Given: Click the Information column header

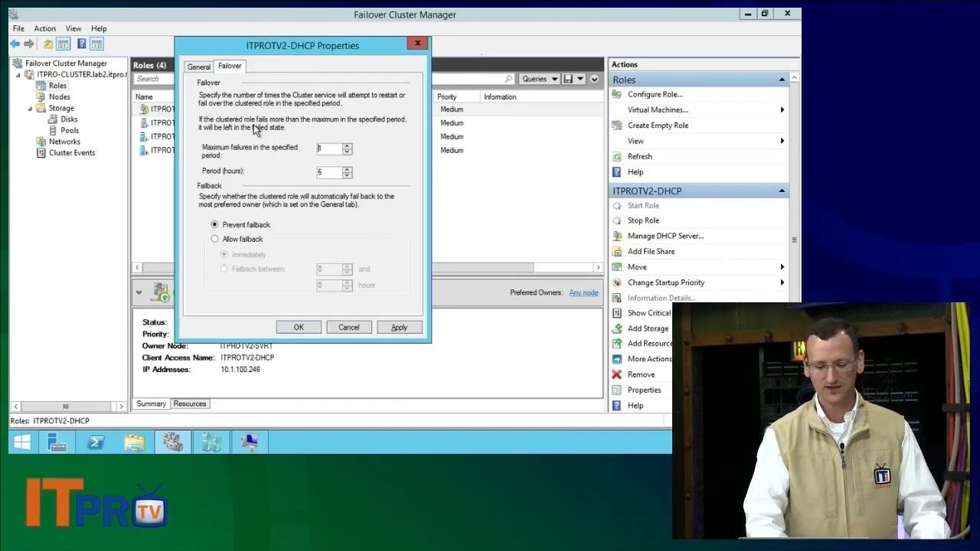Looking at the screenshot, I should 500,96.
